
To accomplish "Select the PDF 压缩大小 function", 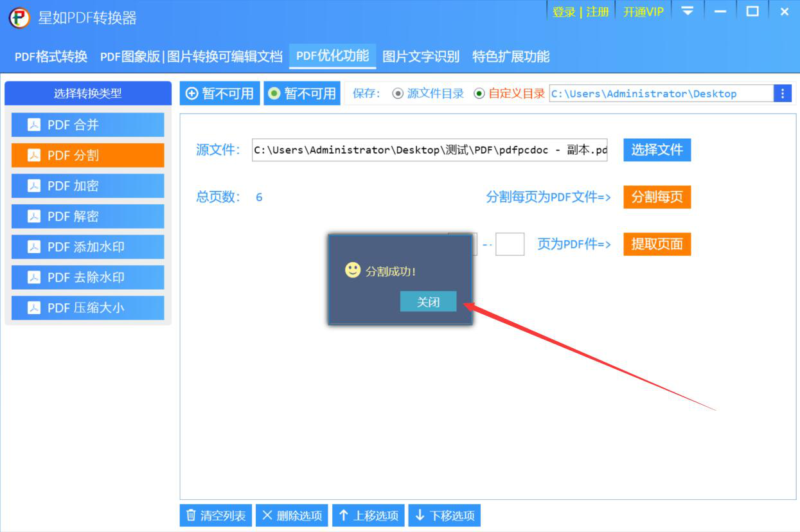I will 87,308.
